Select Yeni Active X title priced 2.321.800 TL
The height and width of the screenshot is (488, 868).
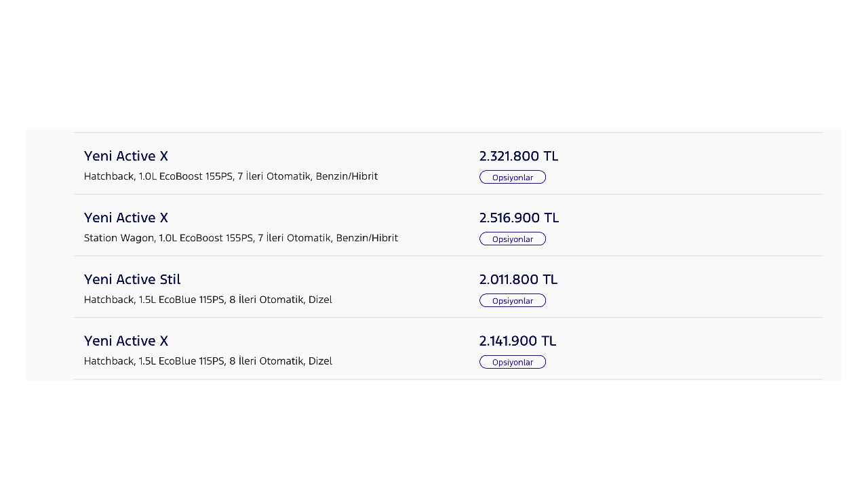point(126,156)
